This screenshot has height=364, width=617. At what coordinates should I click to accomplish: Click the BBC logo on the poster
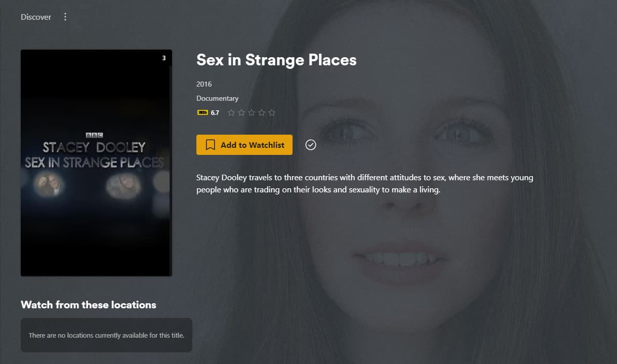pos(95,136)
